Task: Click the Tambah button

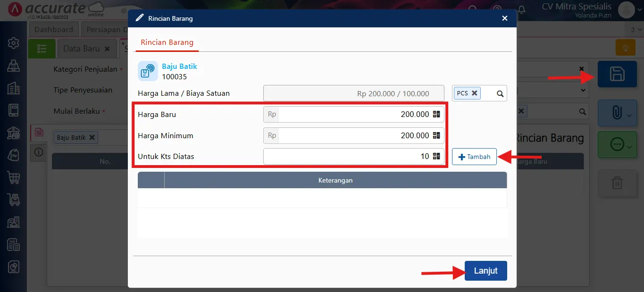Action: (x=474, y=157)
